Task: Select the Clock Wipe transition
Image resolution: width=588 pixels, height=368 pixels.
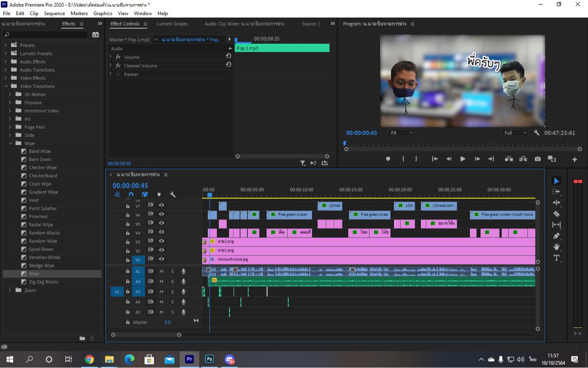Action: click(x=40, y=184)
